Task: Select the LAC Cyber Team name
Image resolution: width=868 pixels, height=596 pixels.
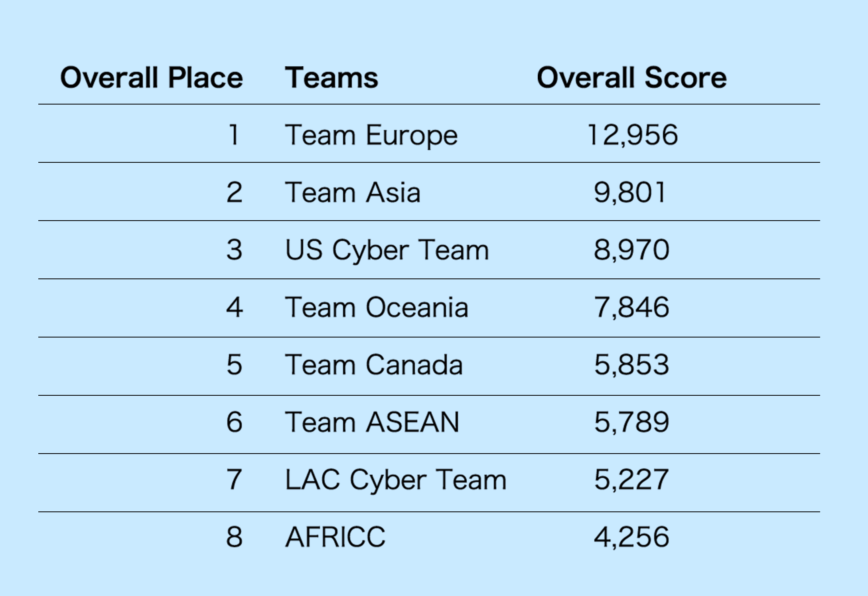Action: pos(395,480)
